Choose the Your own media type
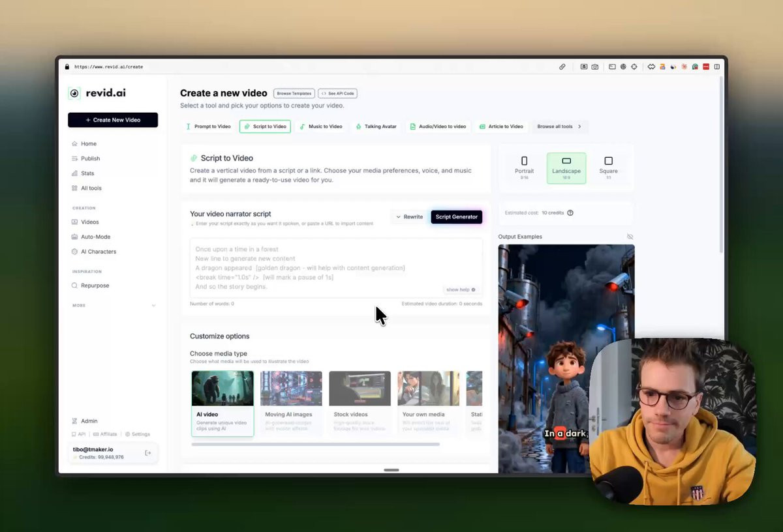The height and width of the screenshot is (532, 783). click(428, 404)
